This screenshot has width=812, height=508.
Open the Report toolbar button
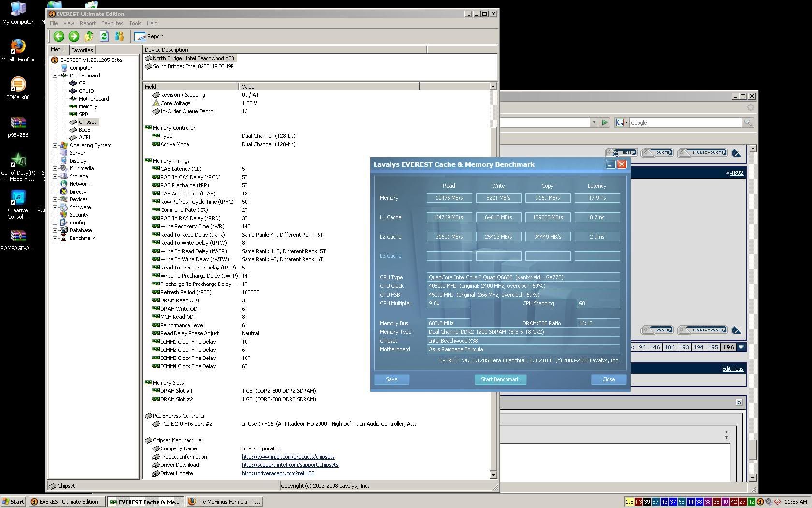pyautogui.click(x=149, y=36)
